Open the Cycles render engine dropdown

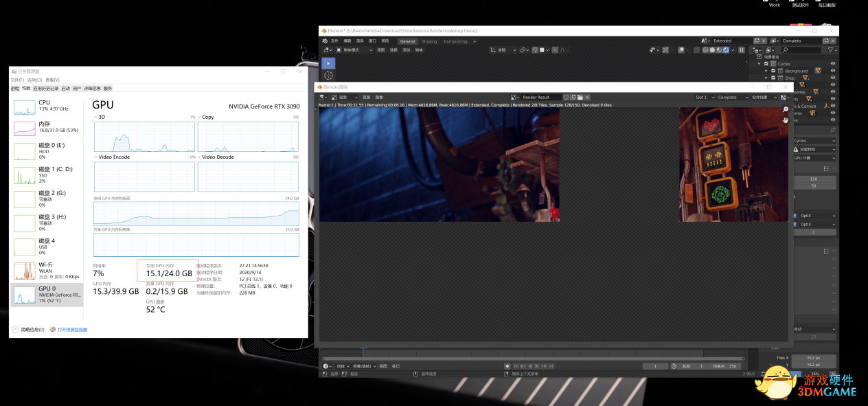click(x=814, y=140)
